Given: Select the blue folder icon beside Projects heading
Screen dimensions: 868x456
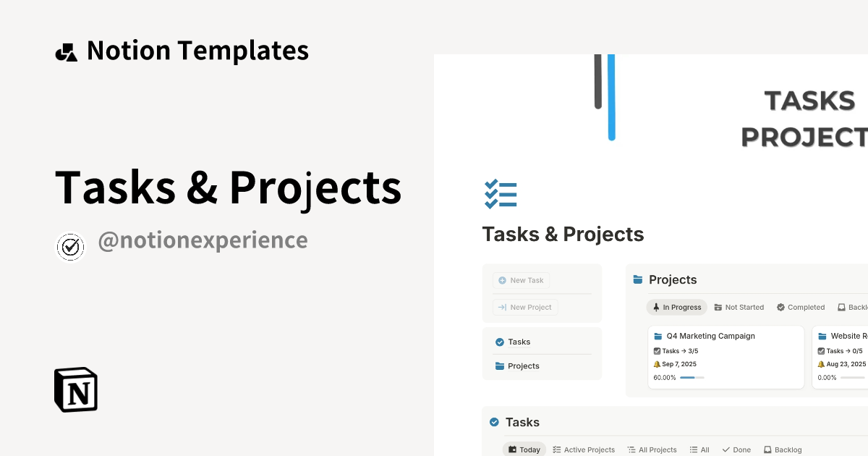Looking at the screenshot, I should 638,279.
